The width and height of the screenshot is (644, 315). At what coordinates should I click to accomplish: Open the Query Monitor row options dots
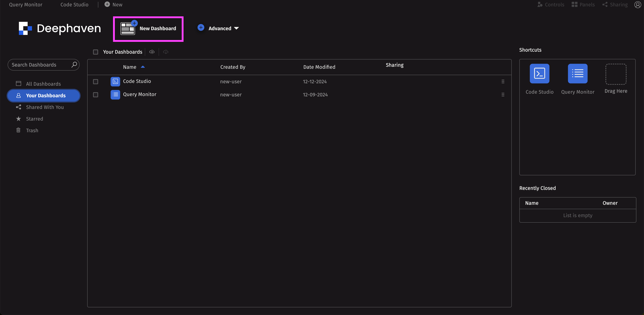(x=503, y=95)
